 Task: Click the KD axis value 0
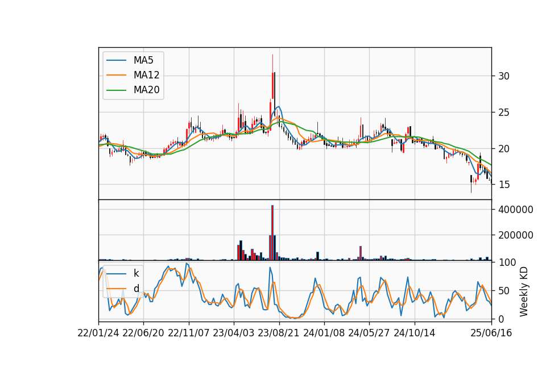501,319
